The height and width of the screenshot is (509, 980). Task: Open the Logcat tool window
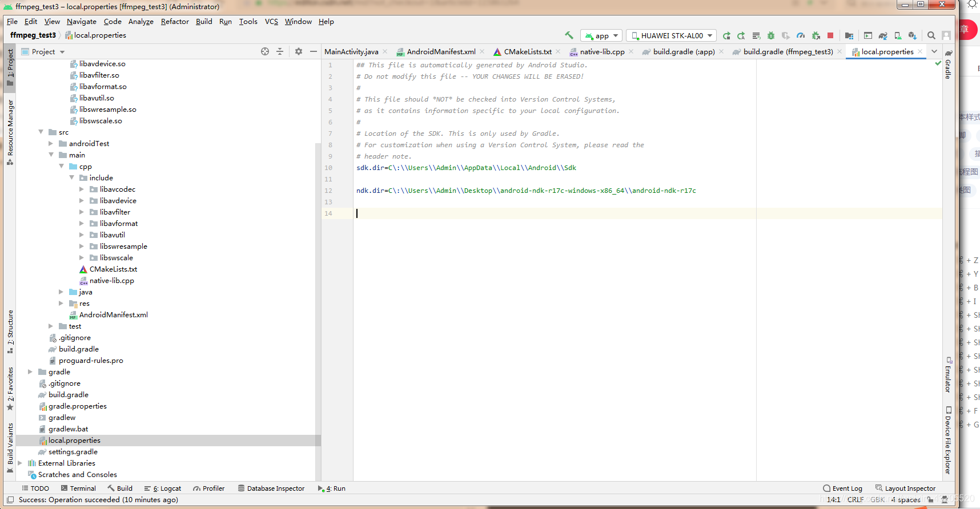tap(163, 488)
